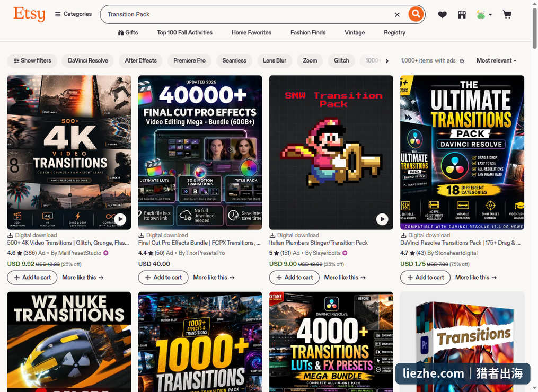Viewport: 538px width, 392px height.
Task: Open Final Cut Pro Effects Bundle title
Action: click(199, 243)
